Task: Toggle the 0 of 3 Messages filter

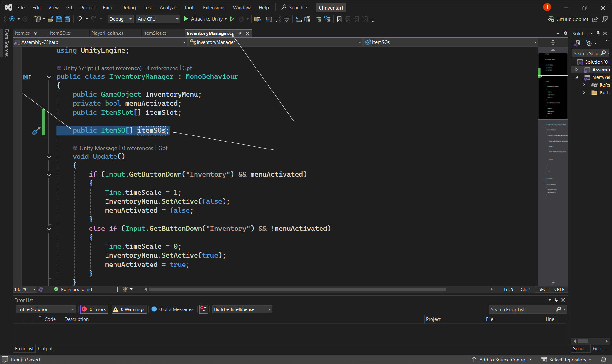Action: [173, 309]
